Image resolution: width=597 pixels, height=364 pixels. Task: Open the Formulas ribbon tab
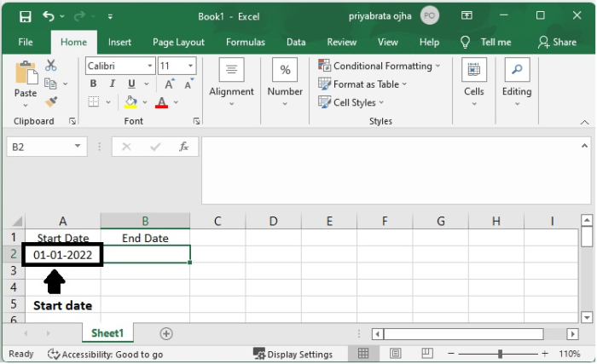[x=246, y=43]
